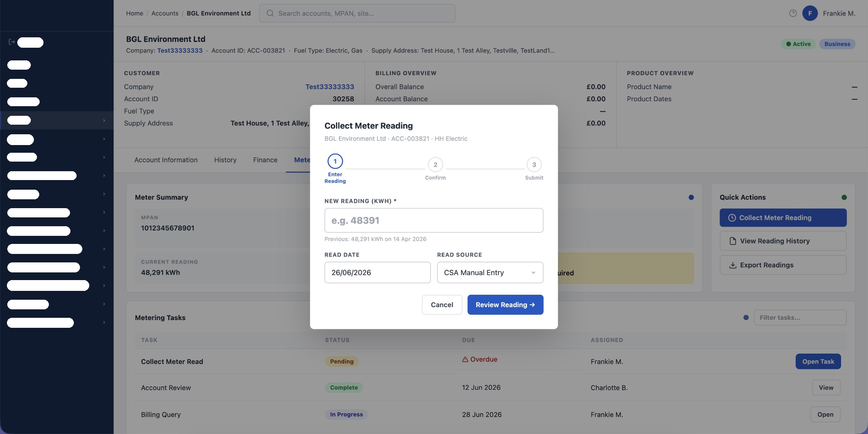The height and width of the screenshot is (434, 868).
Task: Click the Overdue warning triangle icon
Action: 465,359
